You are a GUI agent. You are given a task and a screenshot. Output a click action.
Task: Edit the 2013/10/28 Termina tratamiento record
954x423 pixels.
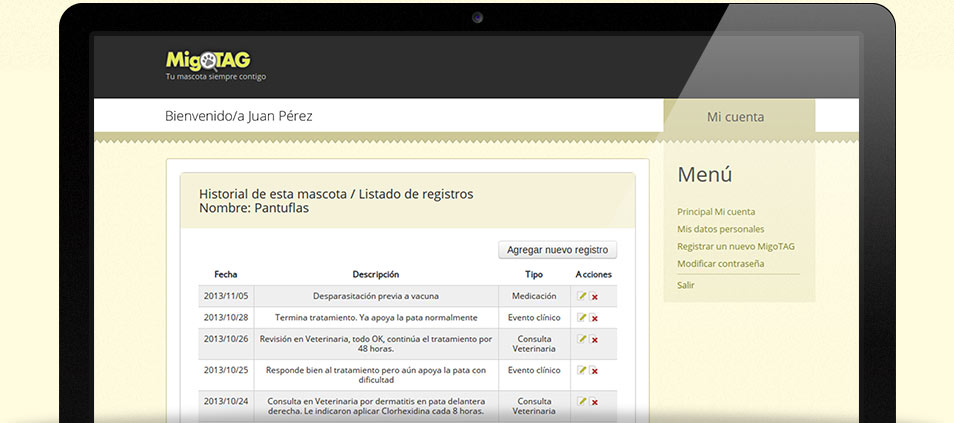tap(582, 317)
